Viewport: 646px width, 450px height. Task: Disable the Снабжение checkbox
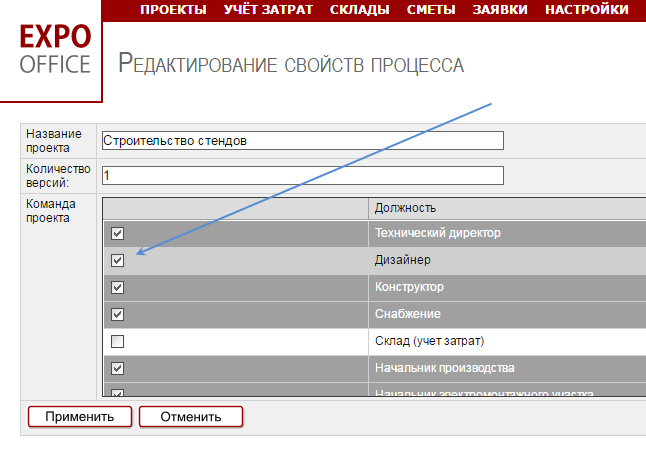(x=117, y=315)
